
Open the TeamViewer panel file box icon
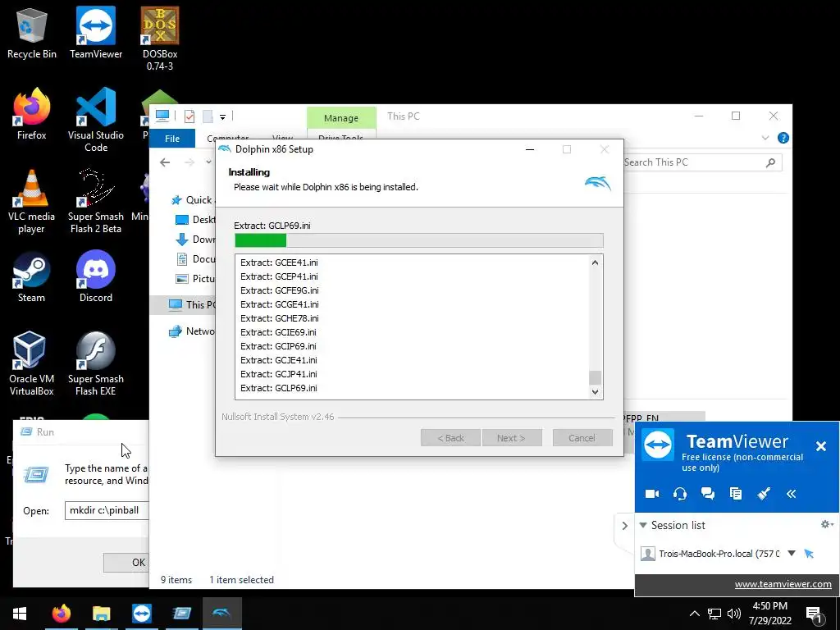(x=736, y=493)
